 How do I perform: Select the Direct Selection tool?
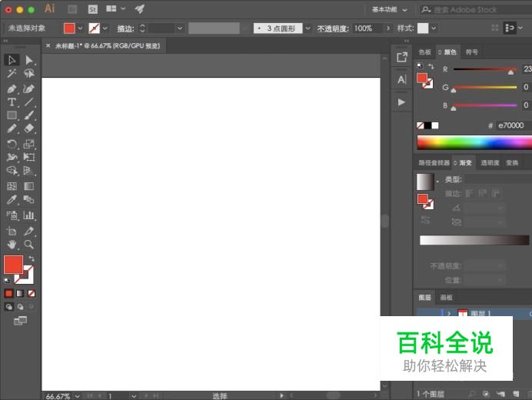29,60
